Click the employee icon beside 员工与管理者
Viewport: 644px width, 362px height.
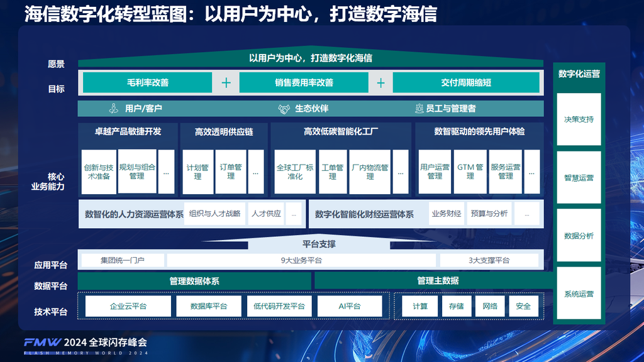(419, 108)
